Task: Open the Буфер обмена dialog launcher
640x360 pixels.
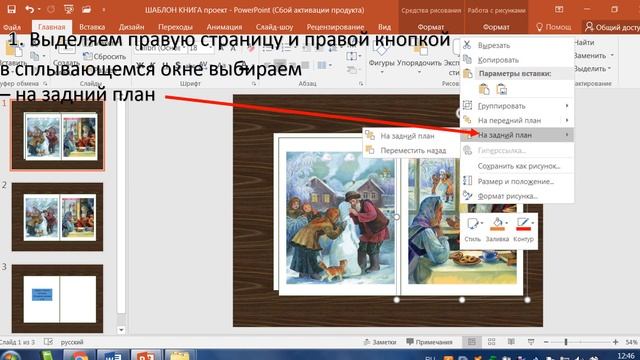Action: [x=45, y=84]
